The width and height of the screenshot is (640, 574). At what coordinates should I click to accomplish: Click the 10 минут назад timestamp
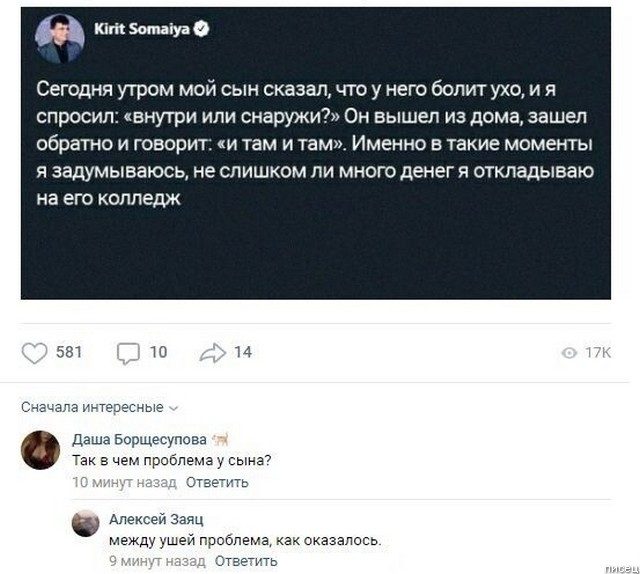pyautogui.click(x=126, y=482)
